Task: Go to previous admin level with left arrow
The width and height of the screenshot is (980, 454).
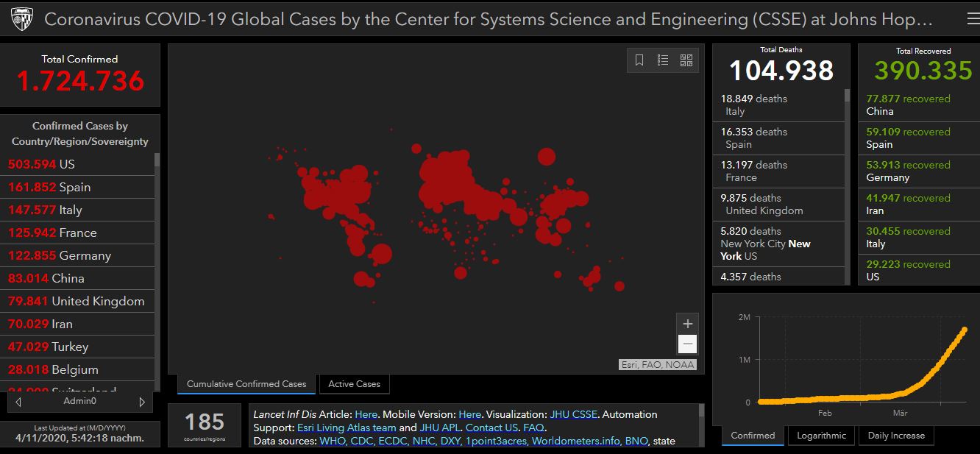Action: pos(18,402)
